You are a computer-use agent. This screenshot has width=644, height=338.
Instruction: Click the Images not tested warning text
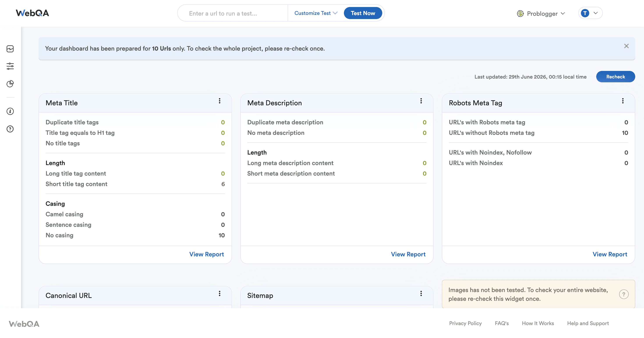[x=528, y=294]
